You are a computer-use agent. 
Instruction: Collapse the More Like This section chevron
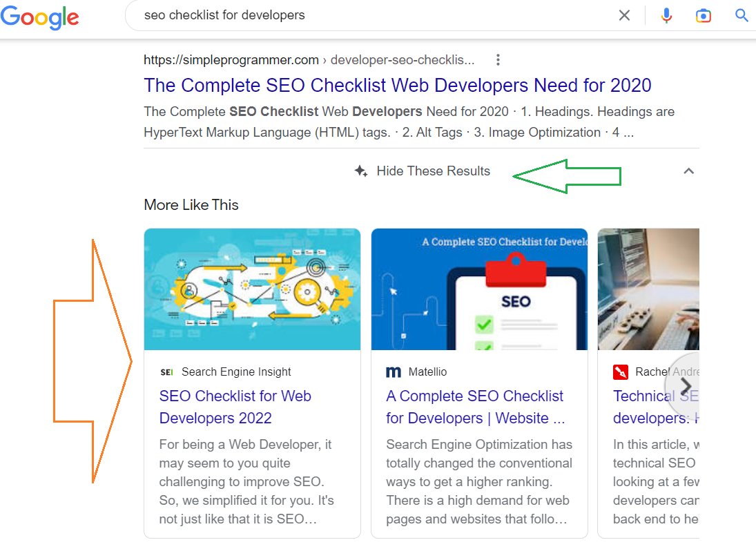point(688,171)
